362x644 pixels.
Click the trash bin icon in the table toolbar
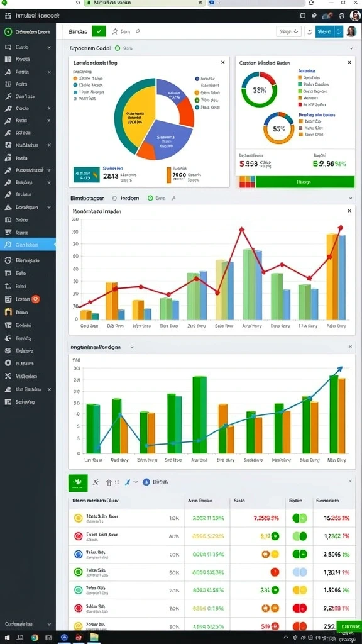109,482
